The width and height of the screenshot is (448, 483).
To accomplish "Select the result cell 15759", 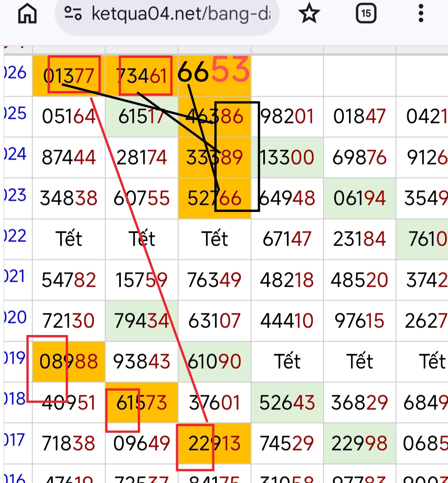I will tap(142, 280).
